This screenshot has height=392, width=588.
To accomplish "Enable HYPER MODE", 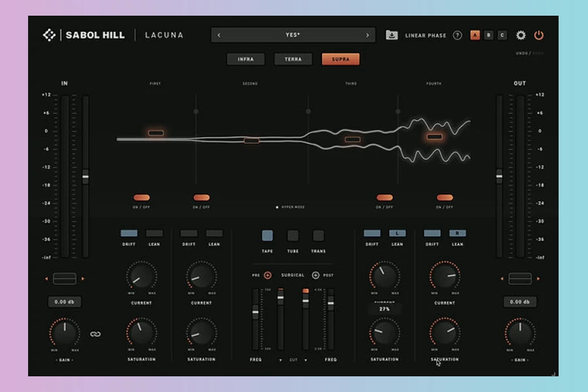I will (x=290, y=207).
